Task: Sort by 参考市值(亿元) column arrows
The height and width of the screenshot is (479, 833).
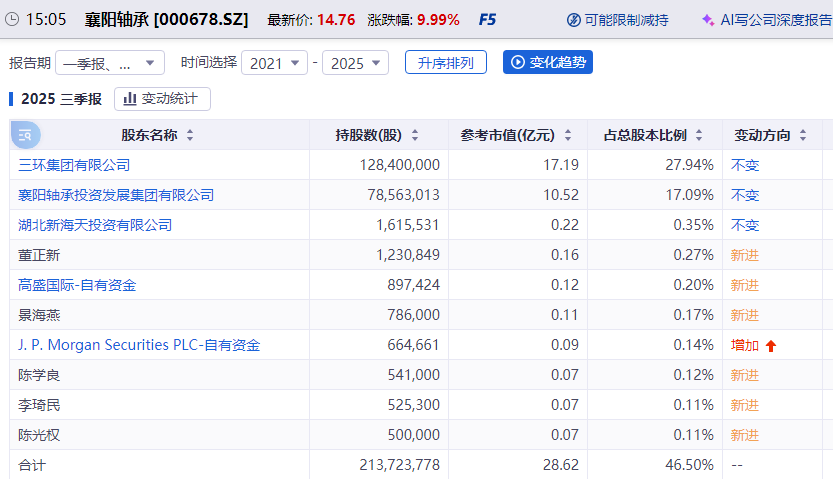Action: click(567, 135)
